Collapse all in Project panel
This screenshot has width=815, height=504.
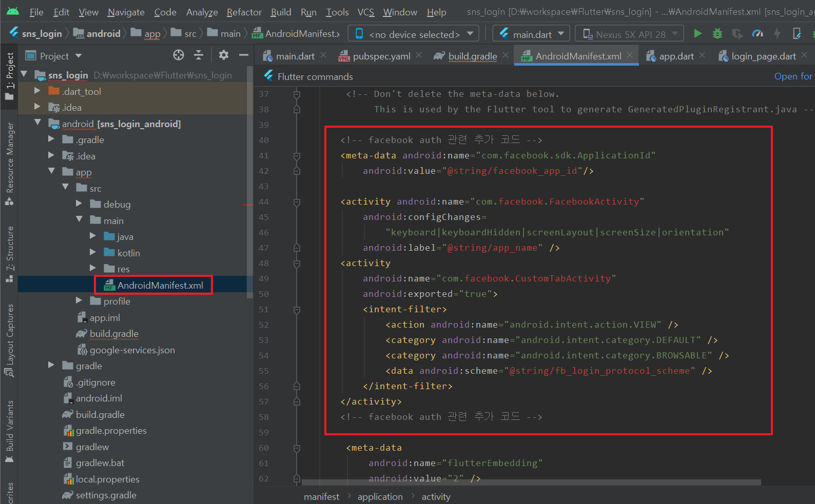199,55
